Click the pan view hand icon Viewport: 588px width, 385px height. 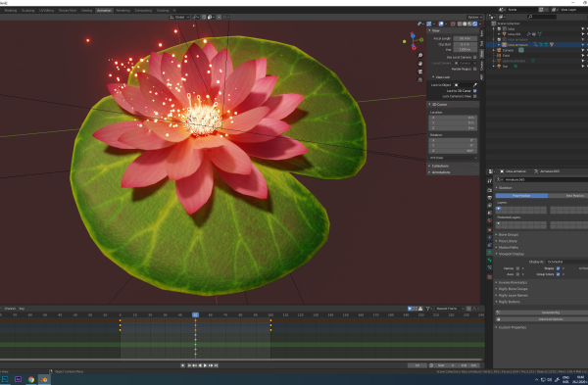click(x=420, y=64)
